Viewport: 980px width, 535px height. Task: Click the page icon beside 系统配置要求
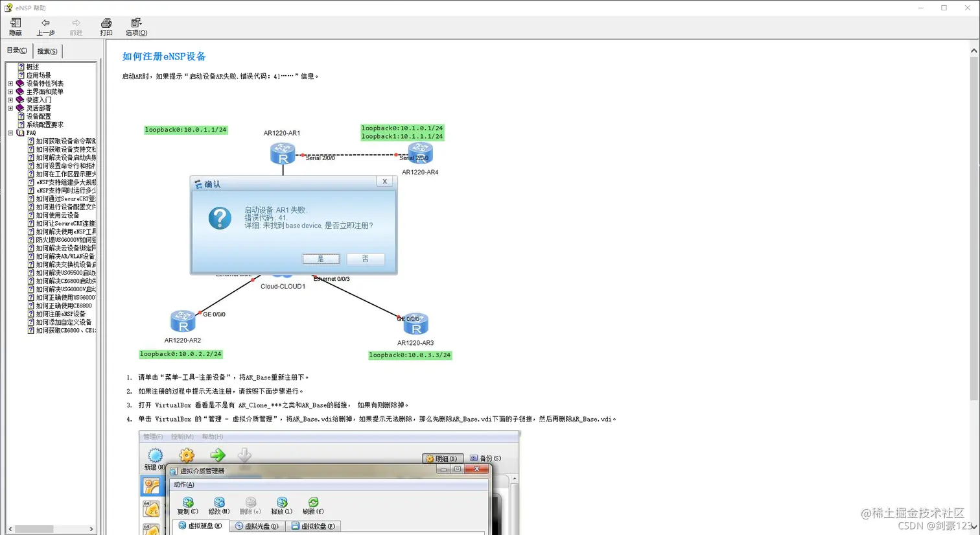(x=21, y=125)
